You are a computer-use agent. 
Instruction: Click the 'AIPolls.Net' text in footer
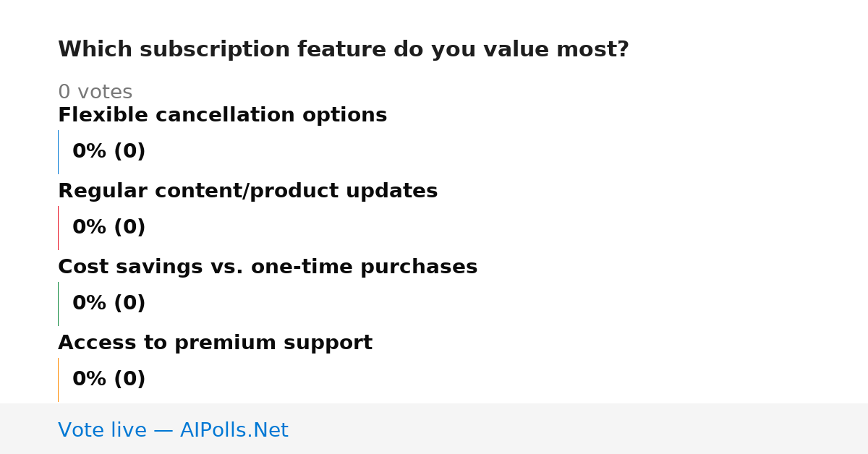click(x=234, y=430)
